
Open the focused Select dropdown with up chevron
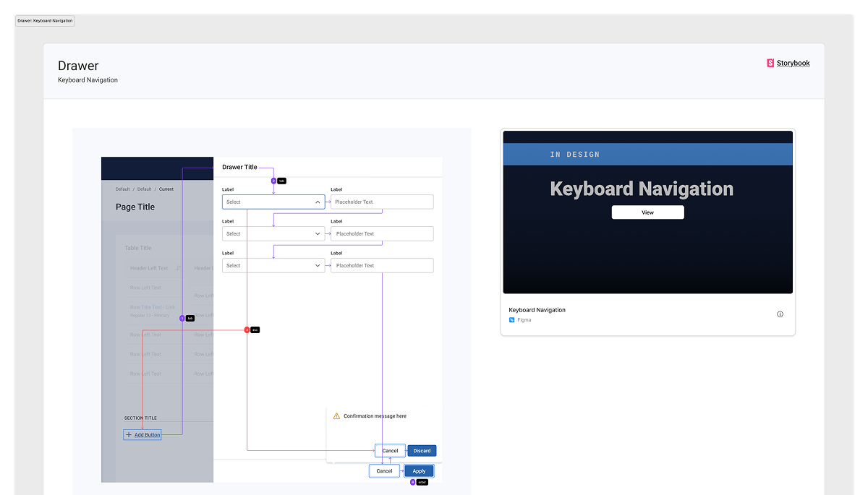pyautogui.click(x=273, y=202)
